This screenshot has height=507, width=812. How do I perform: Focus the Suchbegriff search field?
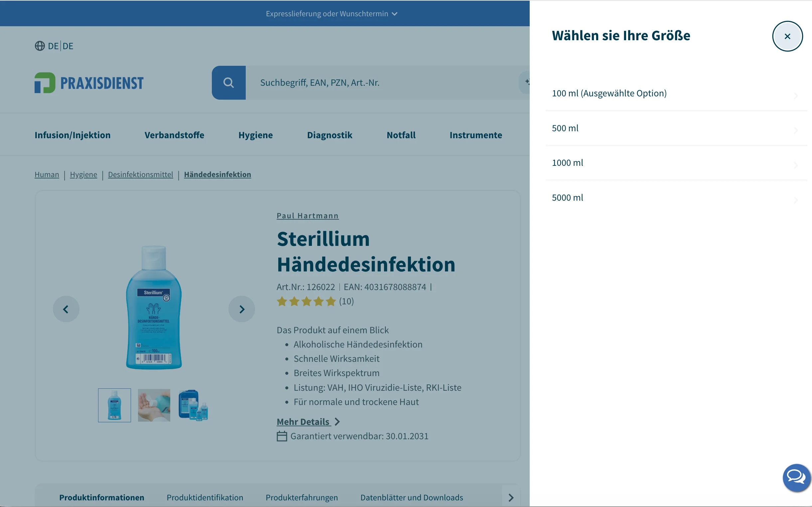[x=382, y=82]
